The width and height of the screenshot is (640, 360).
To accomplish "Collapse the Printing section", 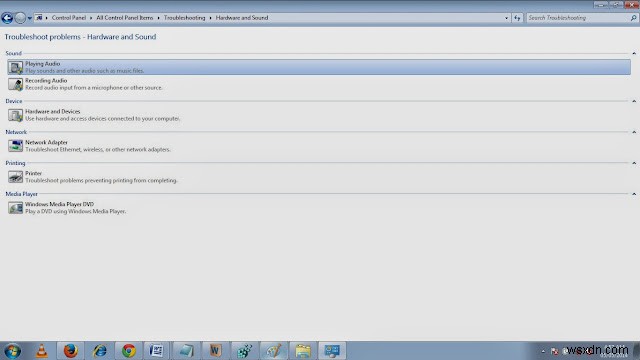I will click(634, 163).
